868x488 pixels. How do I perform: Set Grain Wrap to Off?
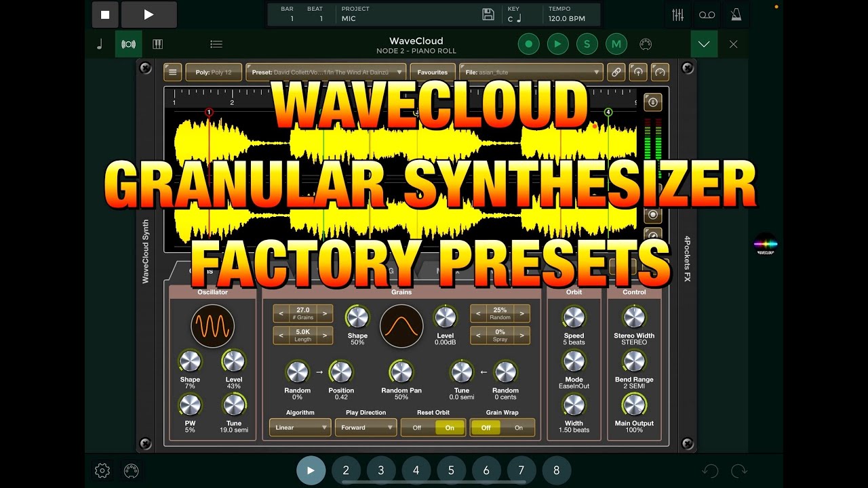[x=486, y=428]
